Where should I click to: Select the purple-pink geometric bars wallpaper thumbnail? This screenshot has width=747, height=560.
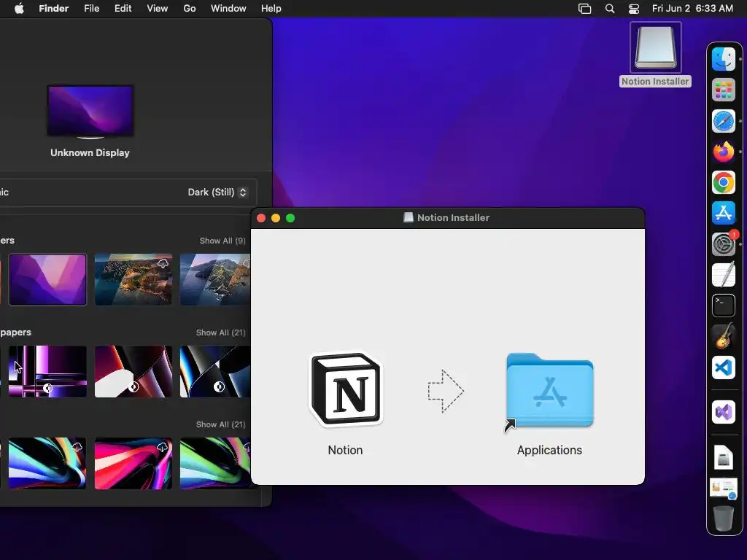[x=47, y=371]
